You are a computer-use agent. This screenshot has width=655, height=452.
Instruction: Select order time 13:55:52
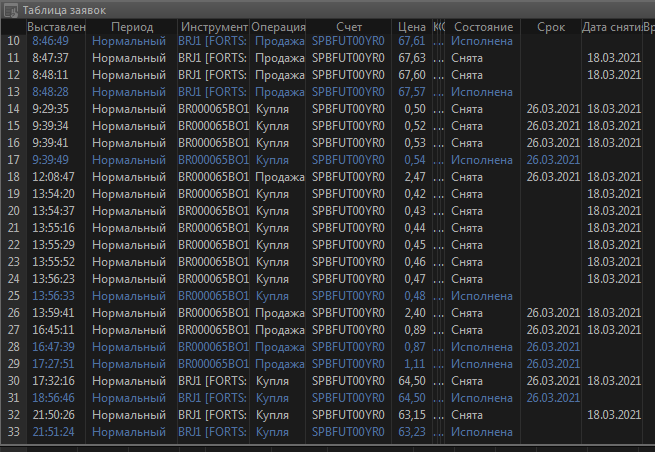point(53,262)
